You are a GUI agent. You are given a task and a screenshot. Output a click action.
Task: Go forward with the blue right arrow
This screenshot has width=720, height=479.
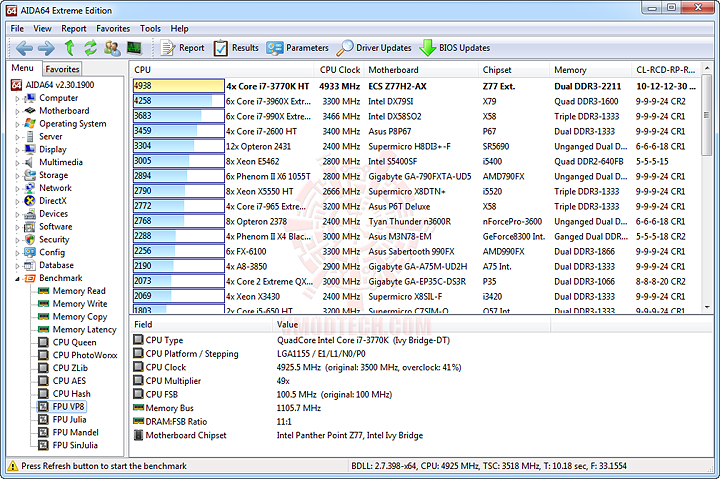46,48
